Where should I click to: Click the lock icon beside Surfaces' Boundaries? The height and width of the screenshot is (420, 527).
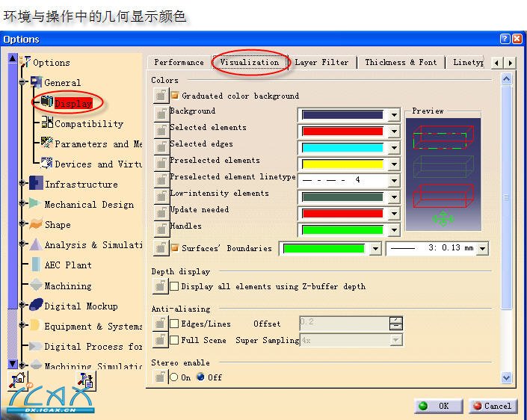pyautogui.click(x=161, y=248)
